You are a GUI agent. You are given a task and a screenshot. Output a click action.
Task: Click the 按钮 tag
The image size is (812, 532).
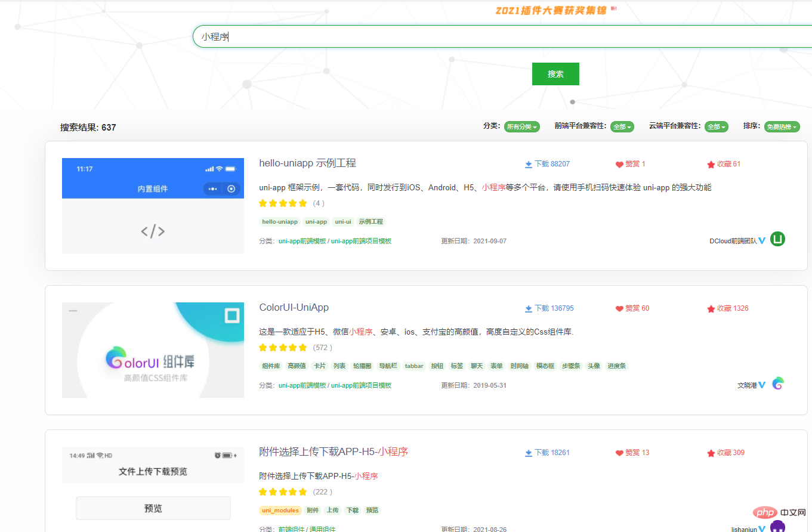pos(437,366)
